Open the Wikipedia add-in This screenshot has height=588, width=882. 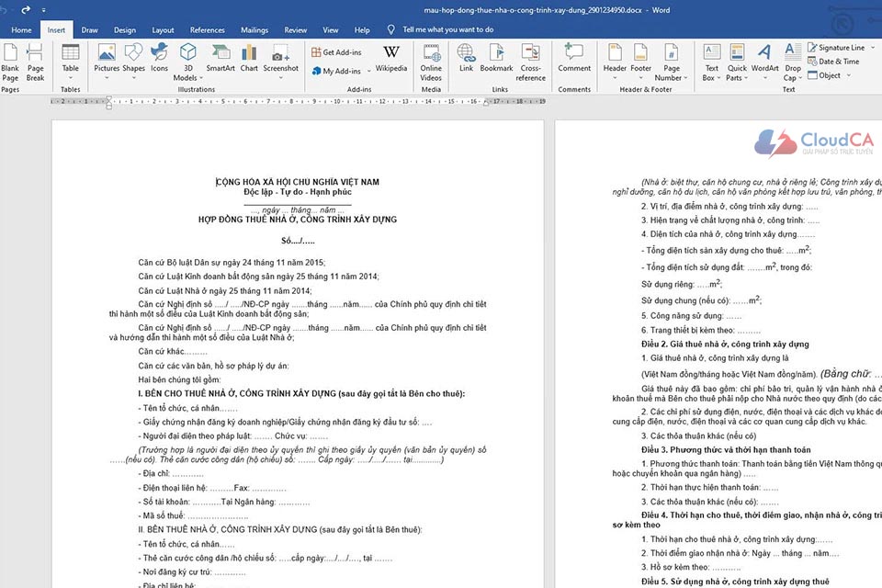pyautogui.click(x=391, y=58)
